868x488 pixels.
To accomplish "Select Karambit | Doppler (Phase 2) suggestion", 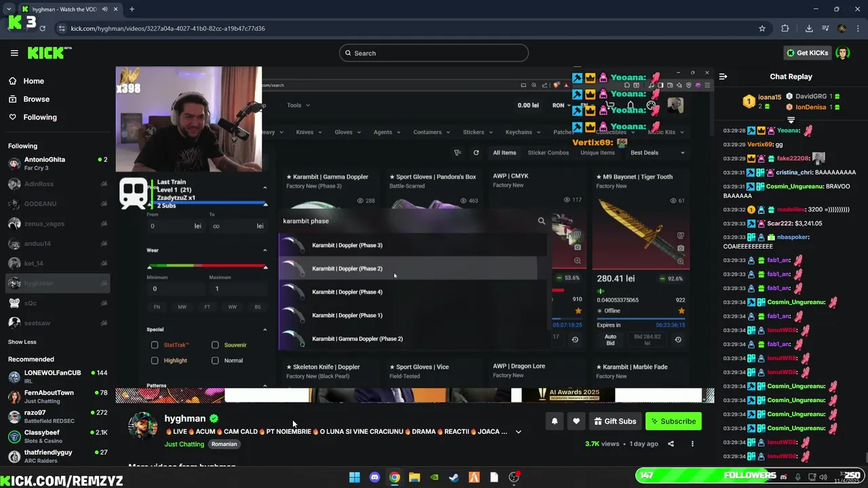I will pos(413,268).
